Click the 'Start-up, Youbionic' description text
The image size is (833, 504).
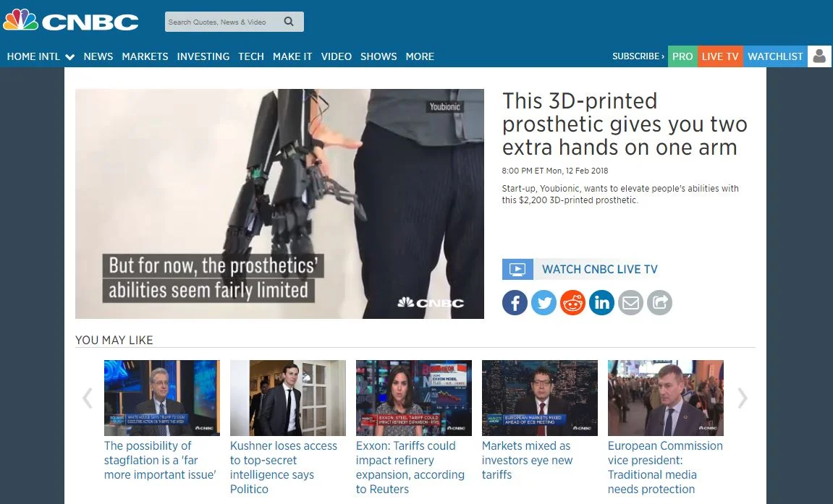(620, 195)
